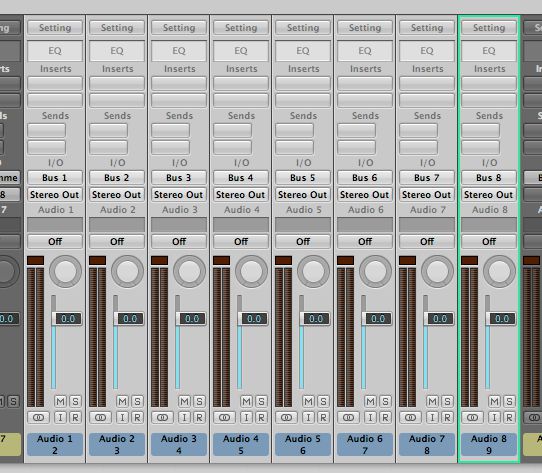
Task: Select the Audio 6 track name label
Action: [365, 444]
